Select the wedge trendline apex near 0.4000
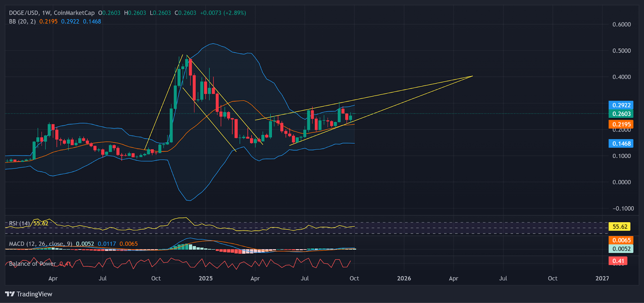Image resolution: width=644 pixels, height=303 pixels. tap(472, 76)
